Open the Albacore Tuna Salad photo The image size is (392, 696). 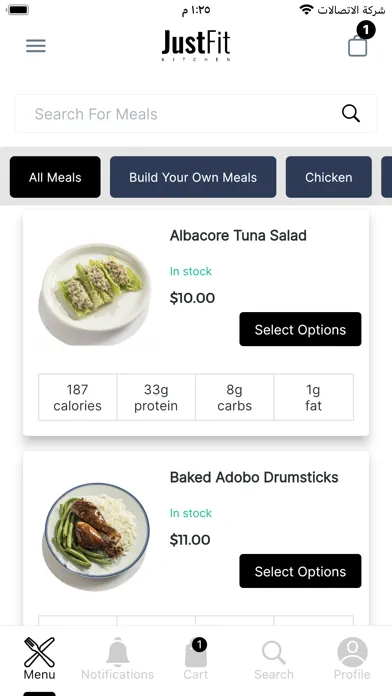coord(94,294)
